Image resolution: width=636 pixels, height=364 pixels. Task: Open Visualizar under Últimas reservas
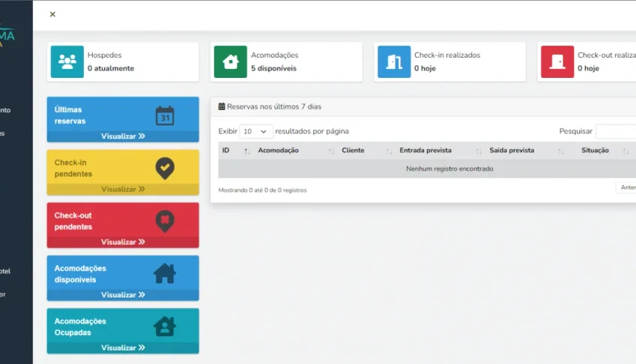point(123,136)
